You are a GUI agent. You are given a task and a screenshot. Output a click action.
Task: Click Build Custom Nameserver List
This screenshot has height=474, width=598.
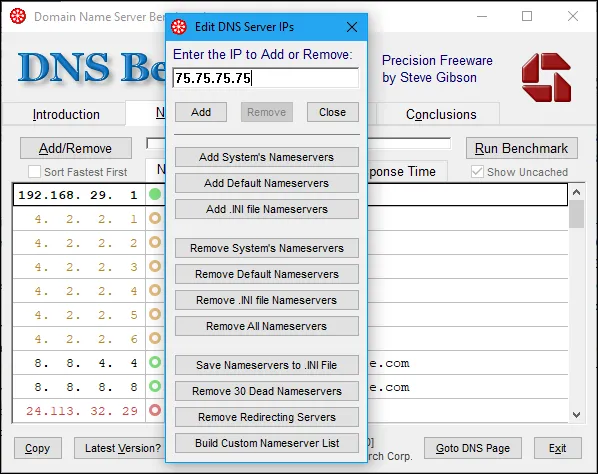[x=267, y=443]
